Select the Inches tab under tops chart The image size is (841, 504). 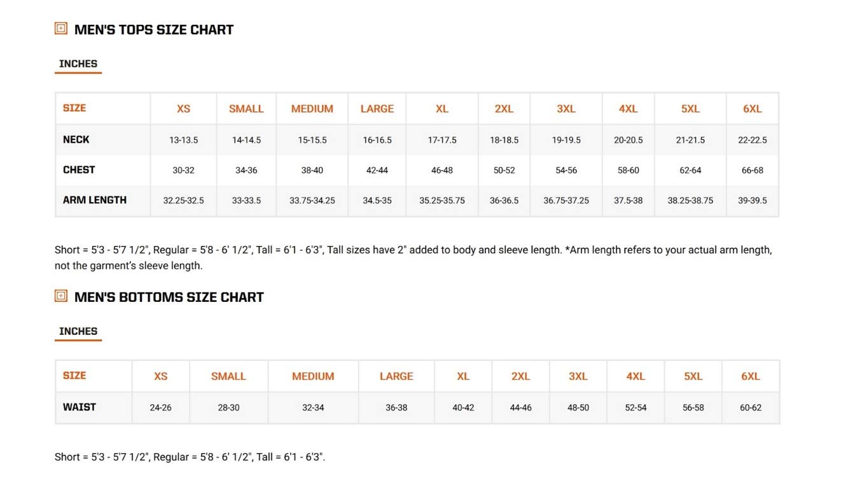(x=78, y=64)
